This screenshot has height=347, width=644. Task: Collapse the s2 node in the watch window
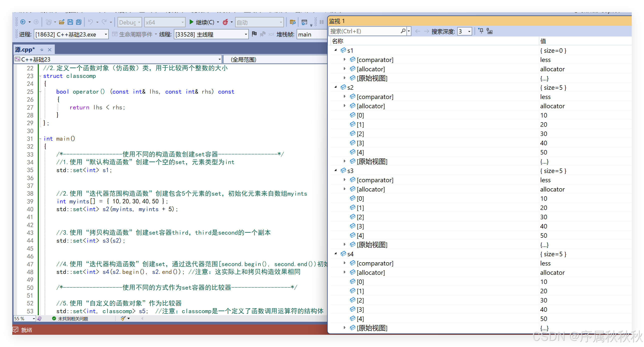336,87
